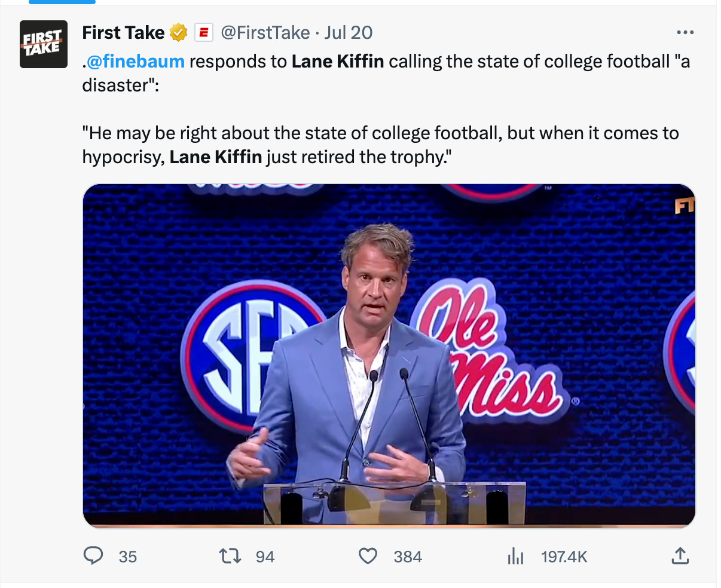This screenshot has height=588, width=721.
Task: Open the three-dot more options menu
Action: (x=685, y=32)
